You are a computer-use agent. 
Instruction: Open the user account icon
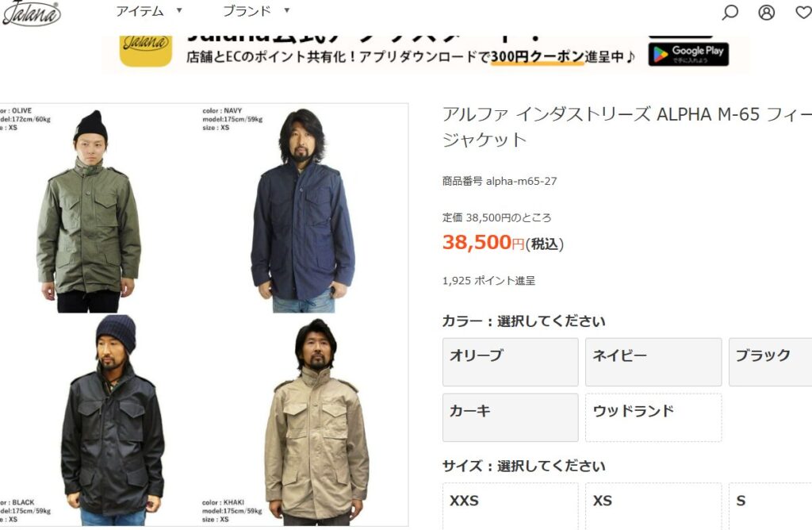[767, 12]
